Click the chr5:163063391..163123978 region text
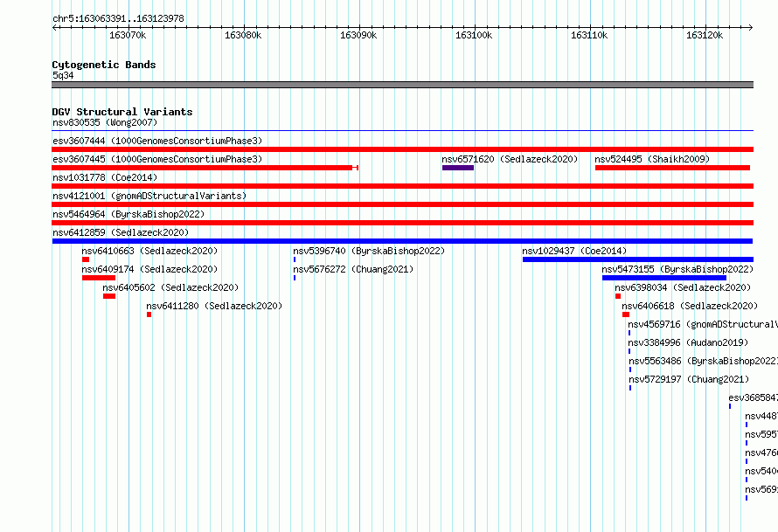Viewport: 778px width, 532px height. point(118,18)
